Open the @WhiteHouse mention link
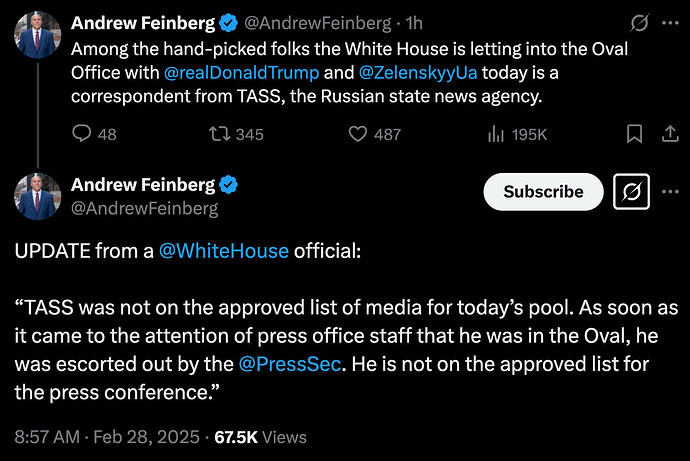This screenshot has height=461, width=690. (224, 251)
